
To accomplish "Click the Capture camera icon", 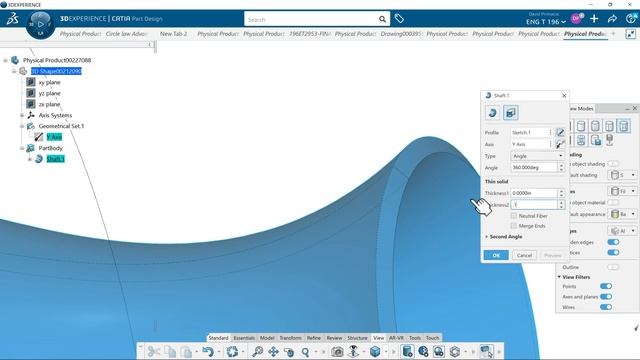I will [337, 351].
